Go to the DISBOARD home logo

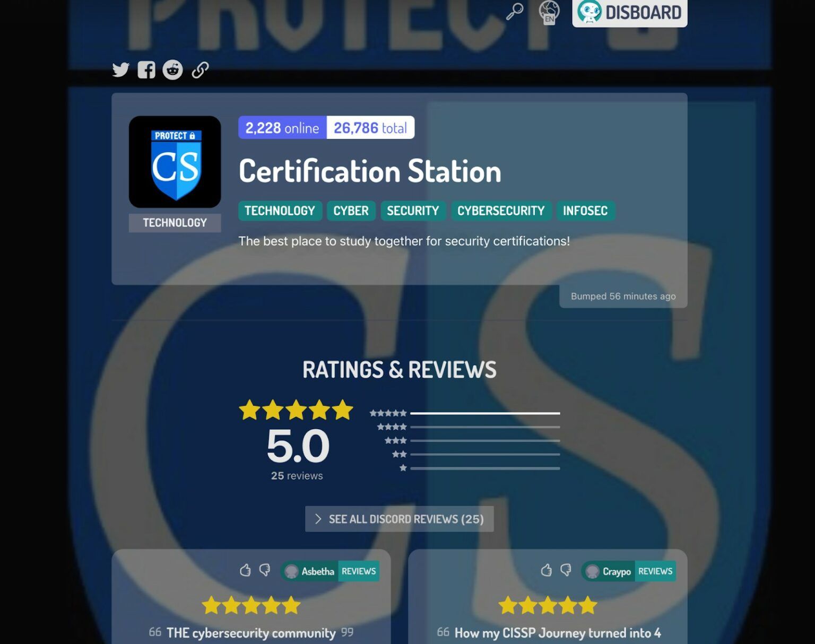(629, 12)
